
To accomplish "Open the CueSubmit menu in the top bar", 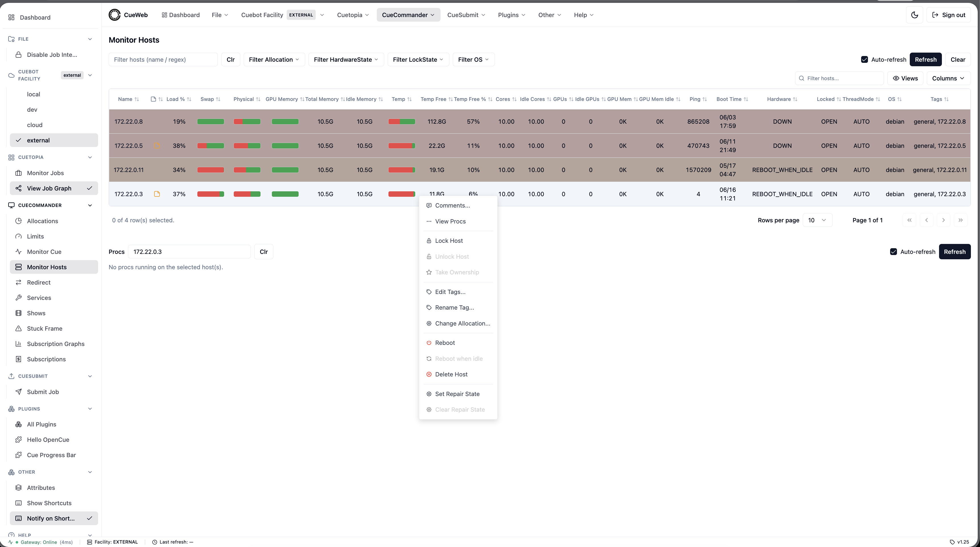I will 466,15.
